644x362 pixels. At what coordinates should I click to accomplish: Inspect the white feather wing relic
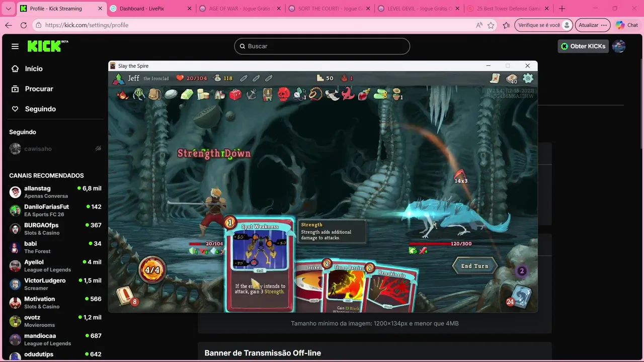pyautogui.click(x=332, y=94)
